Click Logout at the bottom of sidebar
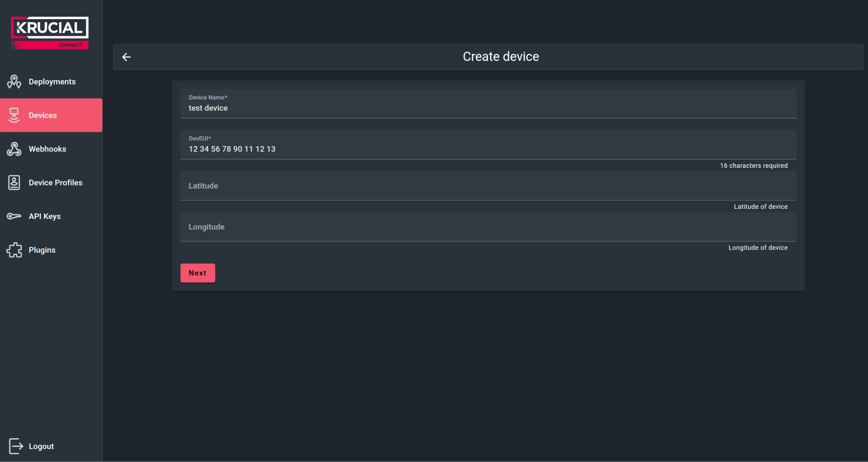 tap(41, 446)
